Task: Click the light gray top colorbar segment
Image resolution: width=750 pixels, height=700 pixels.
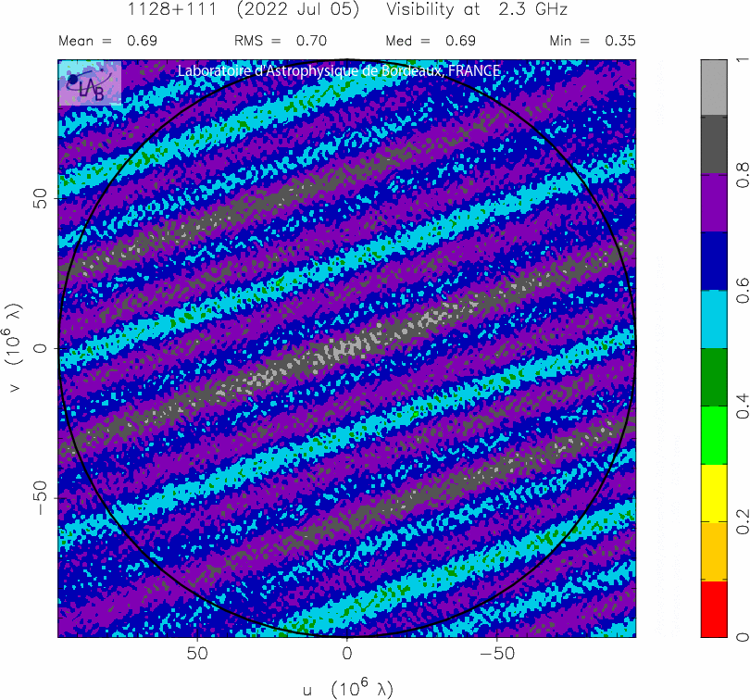Action: (x=714, y=87)
